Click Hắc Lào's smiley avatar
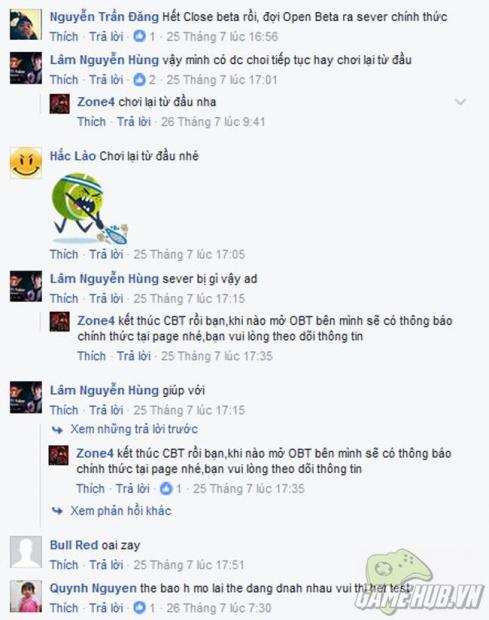This screenshot has height=620, width=489. pos(26,163)
